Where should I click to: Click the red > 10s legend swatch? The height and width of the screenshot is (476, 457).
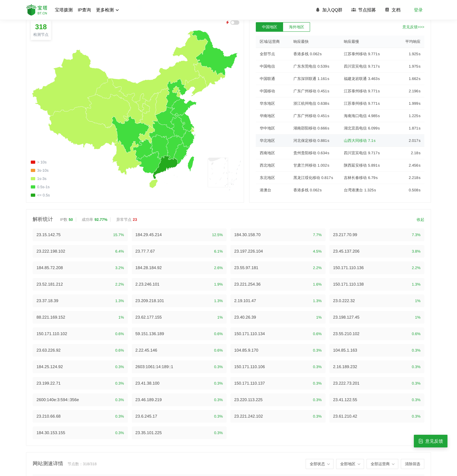click(33, 162)
